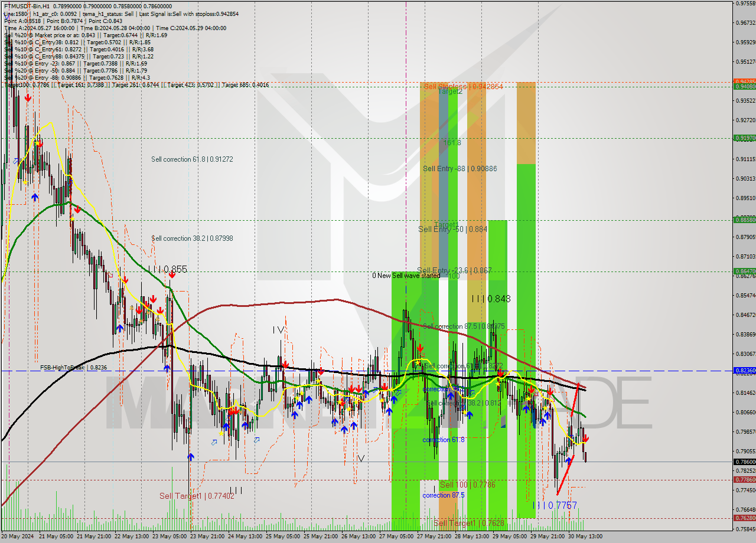Click the '20 May 2024' time axis label
Viewport: 756px width, 543px height.
(x=18, y=537)
